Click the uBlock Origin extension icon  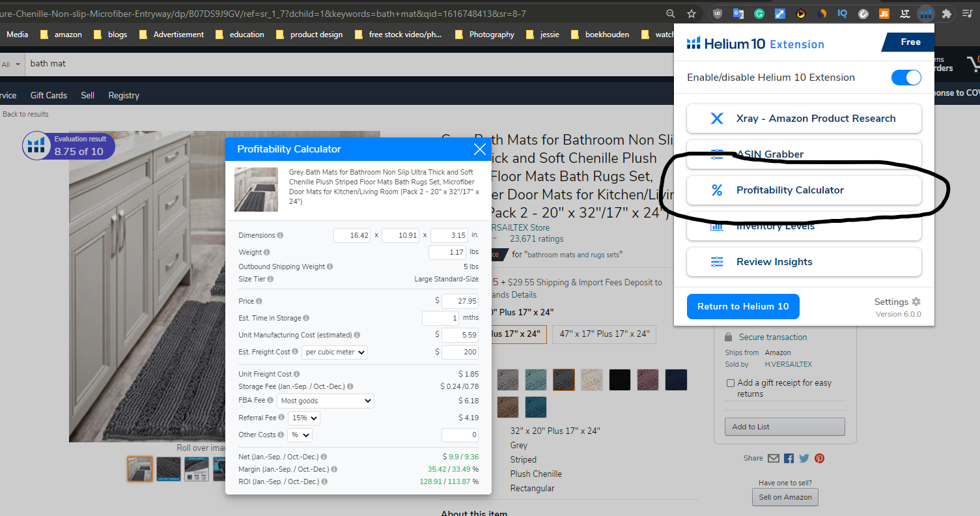(718, 13)
